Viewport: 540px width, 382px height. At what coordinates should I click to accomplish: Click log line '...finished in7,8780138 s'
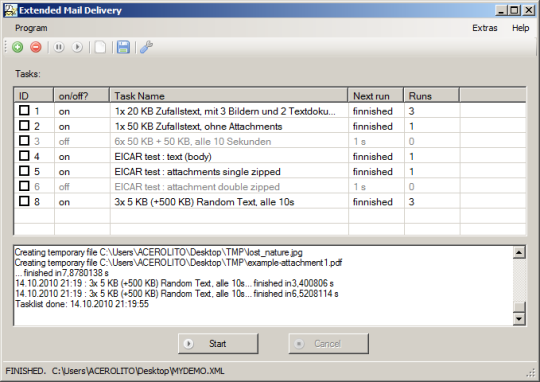point(62,273)
